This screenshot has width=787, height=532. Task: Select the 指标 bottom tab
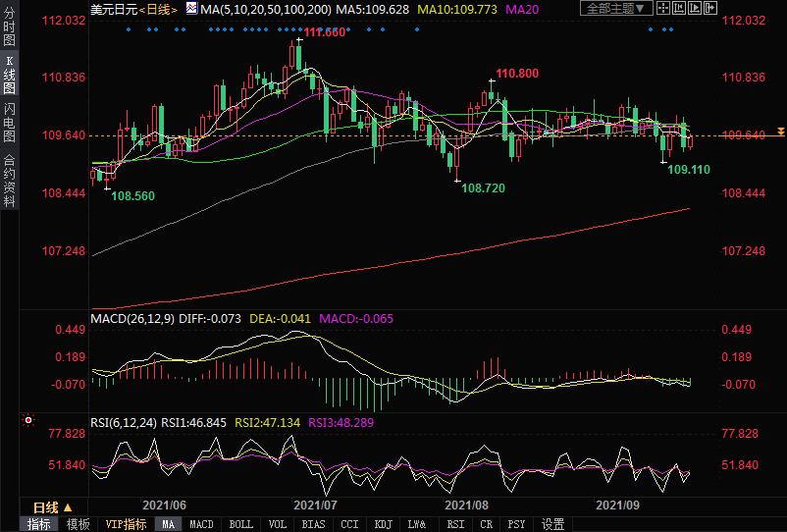39,524
